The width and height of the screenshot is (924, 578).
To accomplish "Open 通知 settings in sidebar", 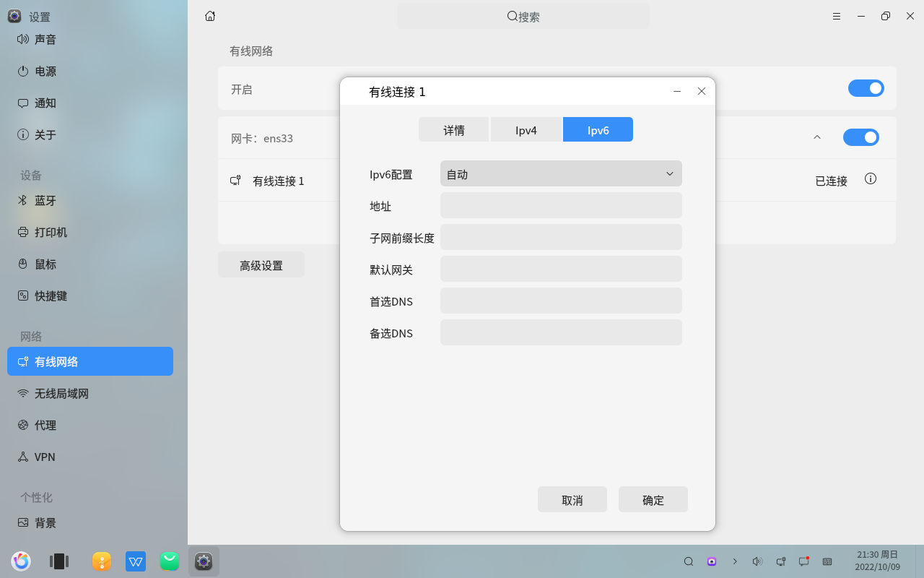I will (90, 103).
